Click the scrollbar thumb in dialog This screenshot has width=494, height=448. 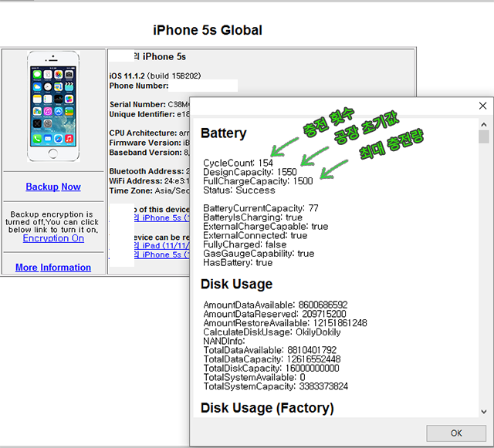pyautogui.click(x=484, y=137)
